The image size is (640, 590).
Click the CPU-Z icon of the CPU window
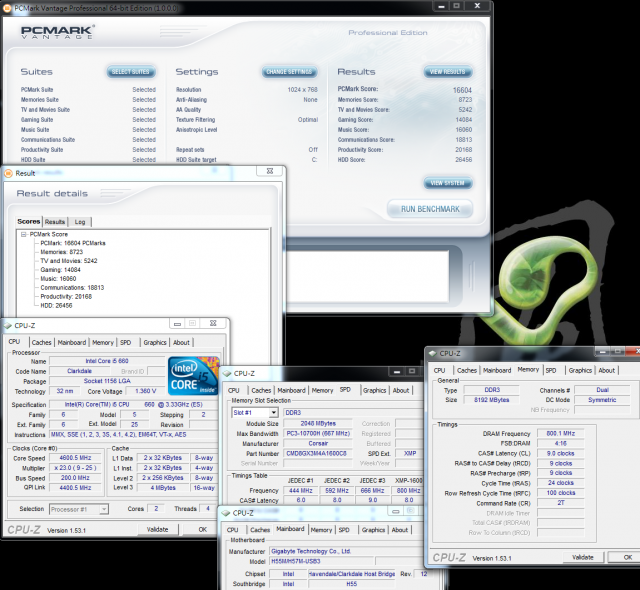pyautogui.click(x=8, y=326)
